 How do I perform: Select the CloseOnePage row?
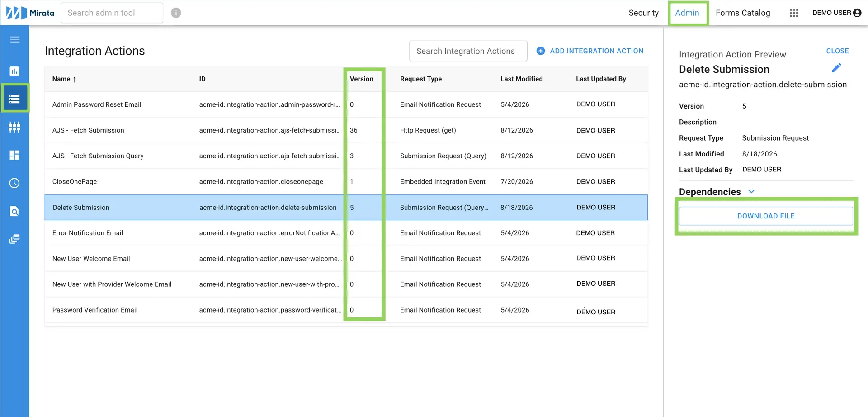346,181
